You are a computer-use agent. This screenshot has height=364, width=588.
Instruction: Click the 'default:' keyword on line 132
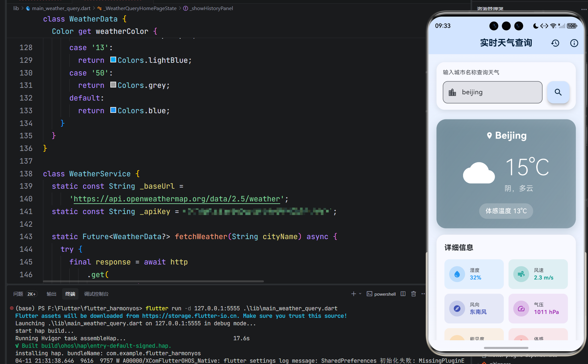87,98
